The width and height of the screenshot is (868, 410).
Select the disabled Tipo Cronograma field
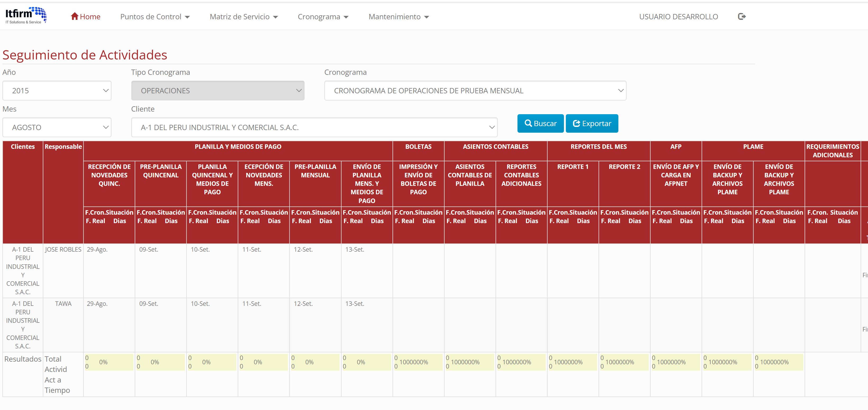click(x=218, y=90)
